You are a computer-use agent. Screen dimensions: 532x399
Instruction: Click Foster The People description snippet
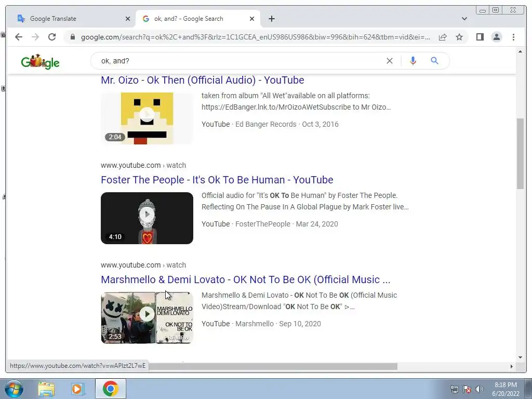pos(305,201)
